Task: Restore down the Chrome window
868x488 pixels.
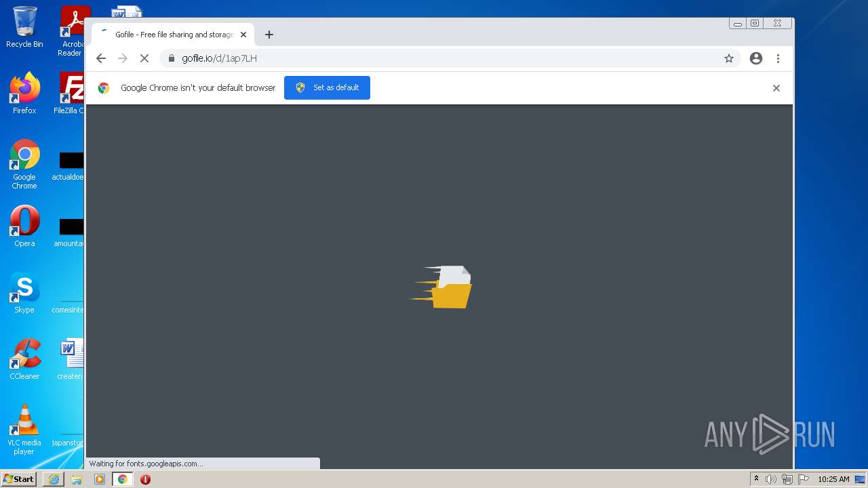Action: [755, 23]
